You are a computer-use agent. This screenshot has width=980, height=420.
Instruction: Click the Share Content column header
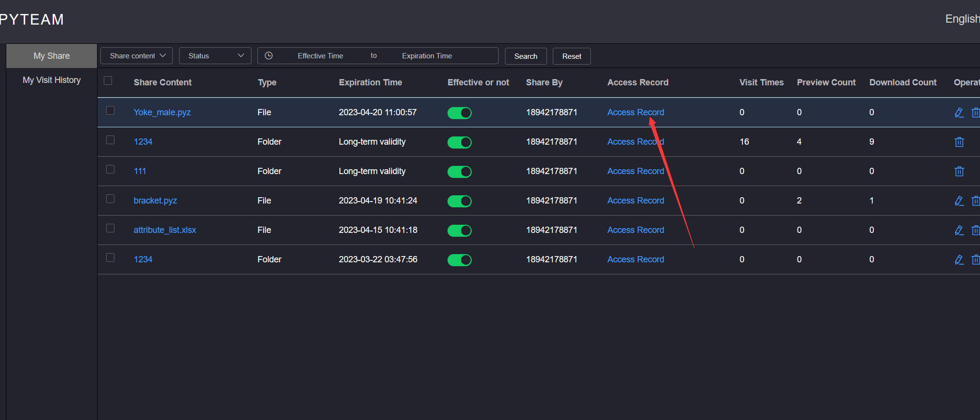coord(163,82)
